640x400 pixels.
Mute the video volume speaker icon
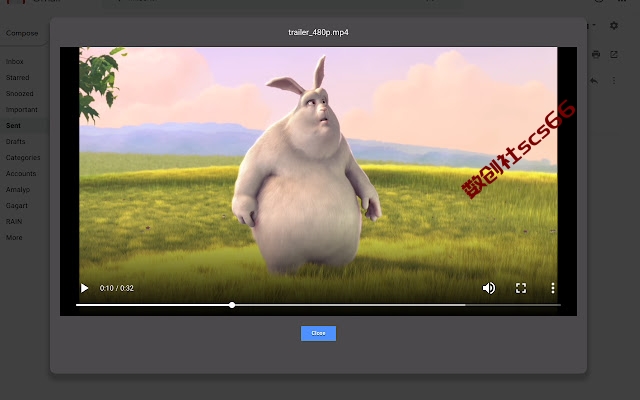(489, 288)
